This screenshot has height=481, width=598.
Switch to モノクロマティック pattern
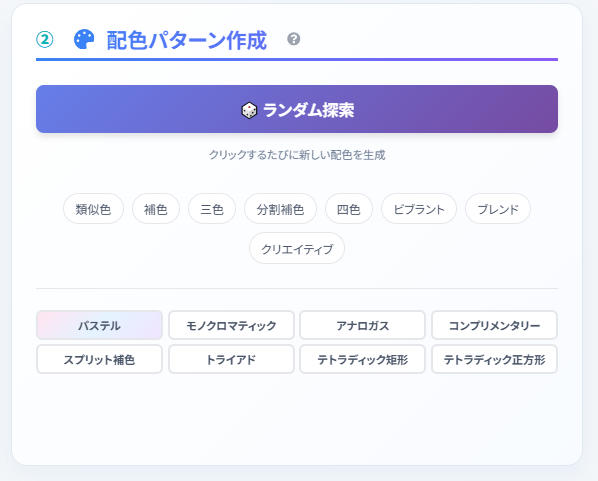pos(231,325)
